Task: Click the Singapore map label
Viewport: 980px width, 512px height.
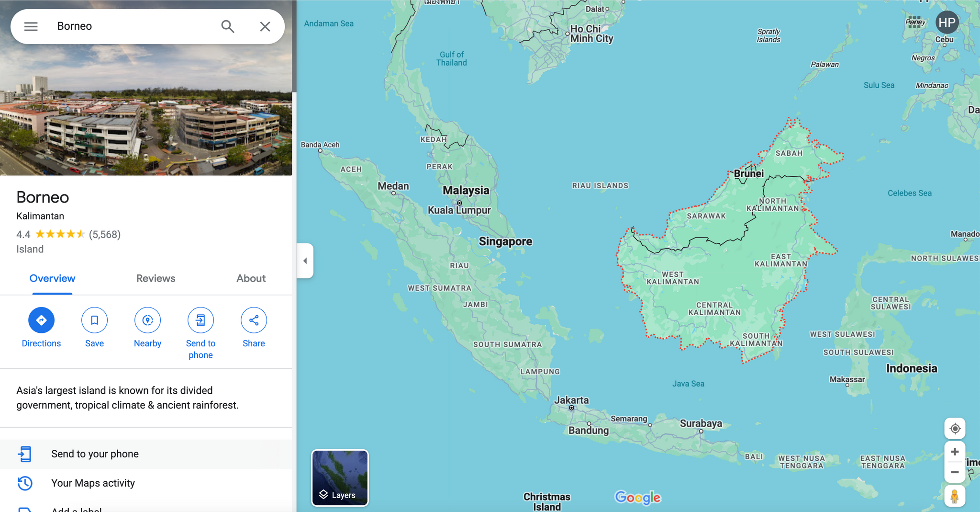Action: coord(505,241)
